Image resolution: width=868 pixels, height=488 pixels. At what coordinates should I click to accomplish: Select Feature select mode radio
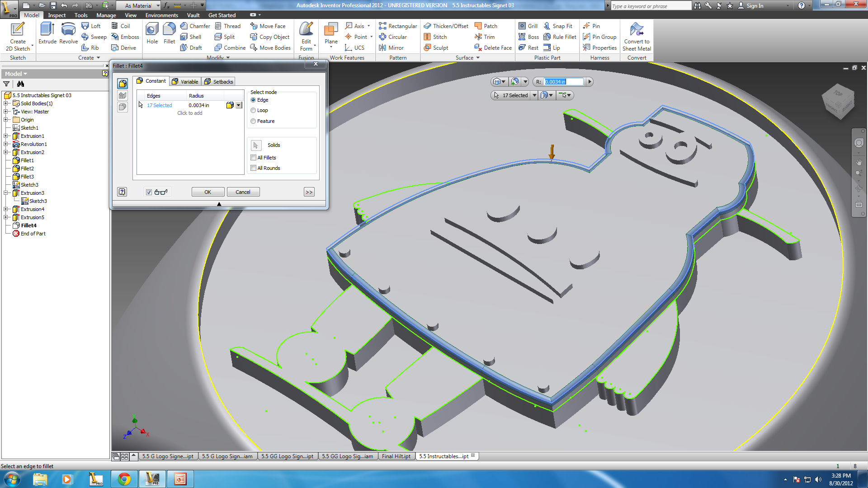click(x=253, y=121)
